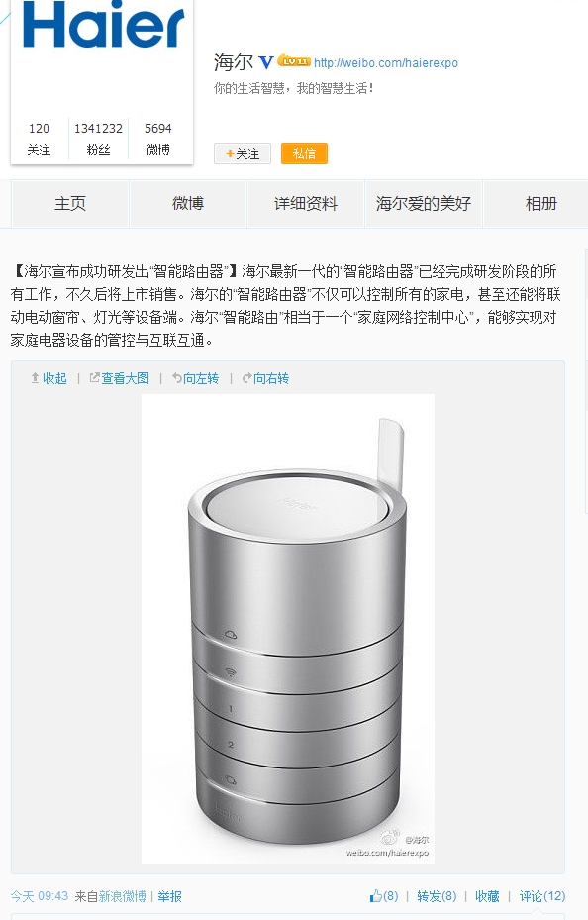Open the weibo.com/haierexpo profile link
Screen dimensions: 588x920
click(386, 62)
